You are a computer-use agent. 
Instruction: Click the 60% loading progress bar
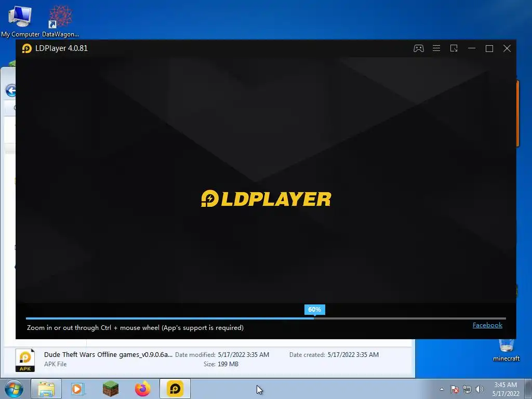pos(265,318)
